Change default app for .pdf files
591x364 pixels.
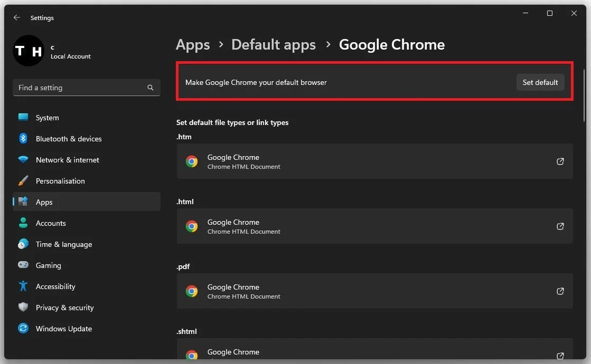[x=374, y=291]
